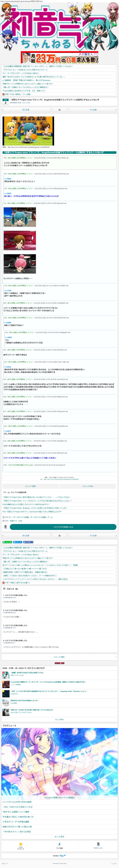119x868 pixels.
Task: Jump to the top with トップへ link
Action: (x=114, y=864)
